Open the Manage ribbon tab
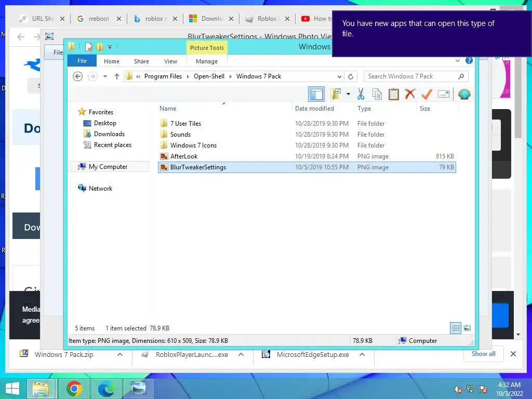The height and width of the screenshot is (399, 532). [x=207, y=61]
